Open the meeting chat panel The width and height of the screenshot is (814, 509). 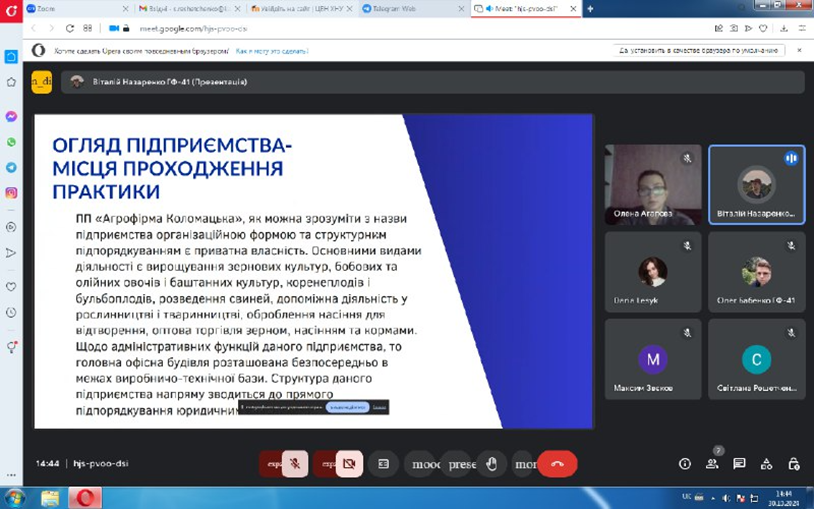coord(739,464)
